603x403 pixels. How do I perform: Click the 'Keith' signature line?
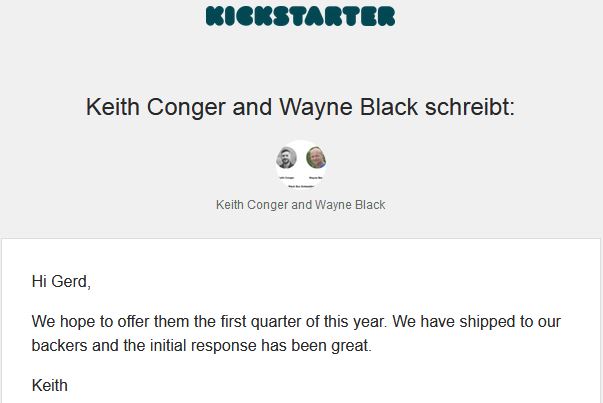coord(50,385)
